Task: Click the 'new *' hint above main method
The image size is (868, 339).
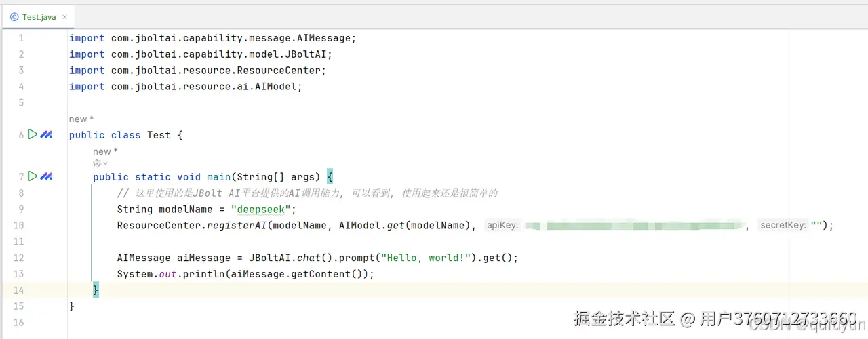Action: click(x=105, y=151)
